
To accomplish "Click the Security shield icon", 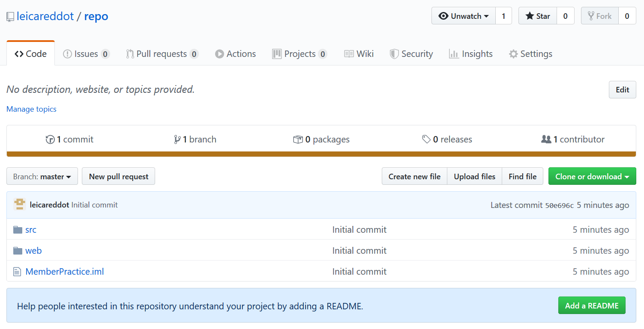I will (x=394, y=54).
